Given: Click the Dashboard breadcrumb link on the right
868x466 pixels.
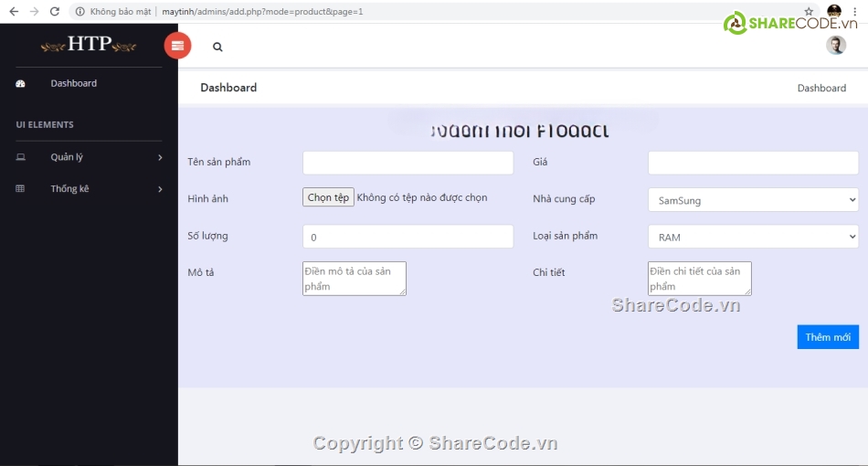Looking at the screenshot, I should [x=821, y=88].
